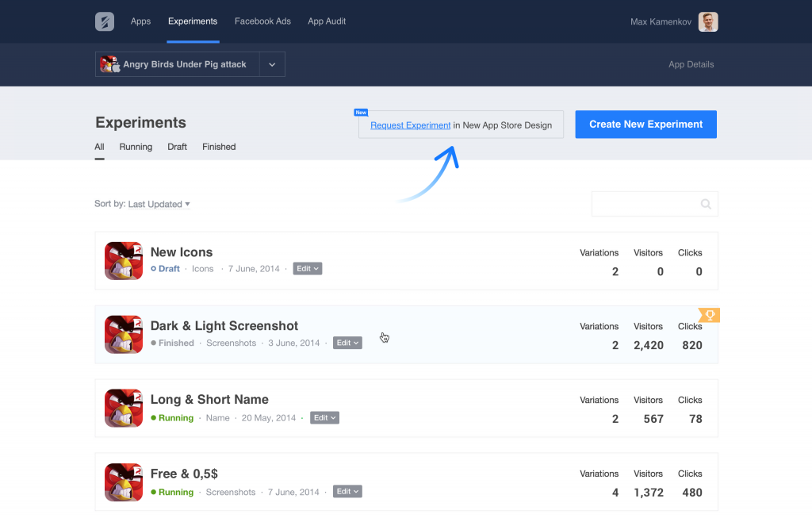Image resolution: width=812 pixels, height=518 pixels.
Task: Open the app selector chevron dropdown
Action: (272, 64)
